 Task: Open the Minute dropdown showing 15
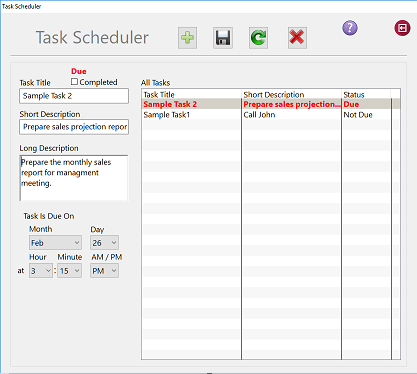click(x=69, y=271)
